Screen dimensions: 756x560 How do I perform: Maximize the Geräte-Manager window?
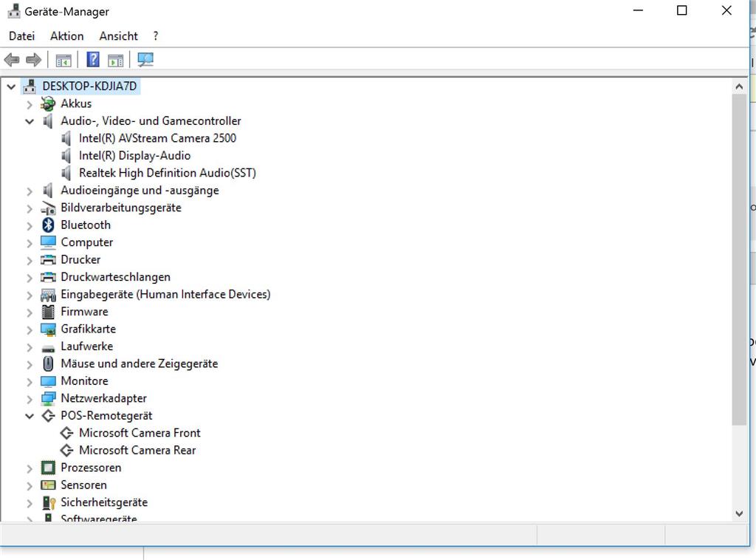[681, 10]
